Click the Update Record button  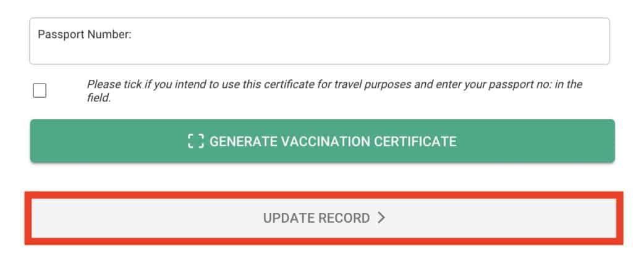(x=323, y=218)
